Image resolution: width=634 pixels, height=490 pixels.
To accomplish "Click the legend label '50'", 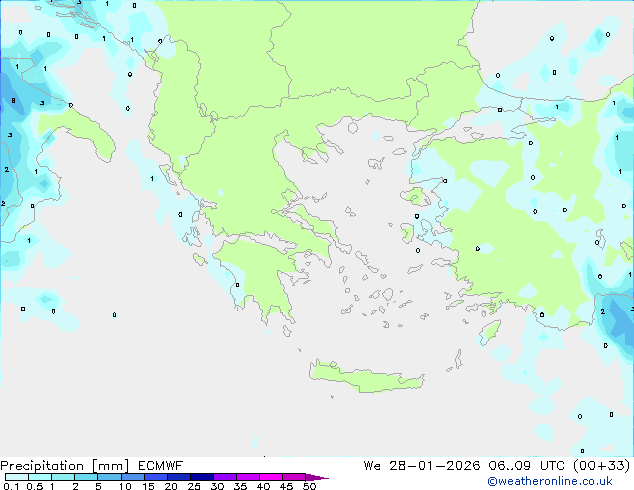I will coord(309,486).
